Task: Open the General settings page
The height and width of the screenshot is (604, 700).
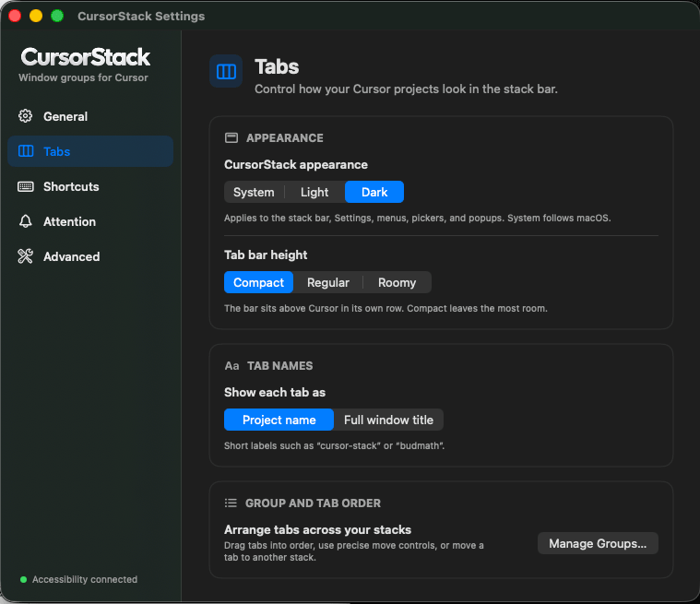Action: (x=90, y=116)
